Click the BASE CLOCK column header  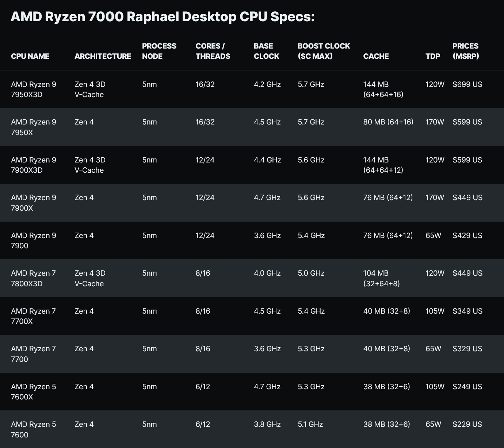point(267,51)
